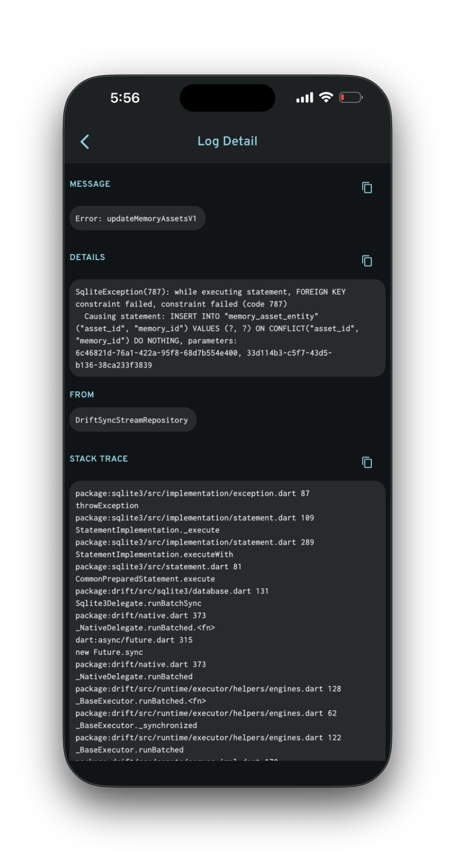Copy the STACK TRACE content
Viewport: 455px width, 868px height.
[367, 463]
